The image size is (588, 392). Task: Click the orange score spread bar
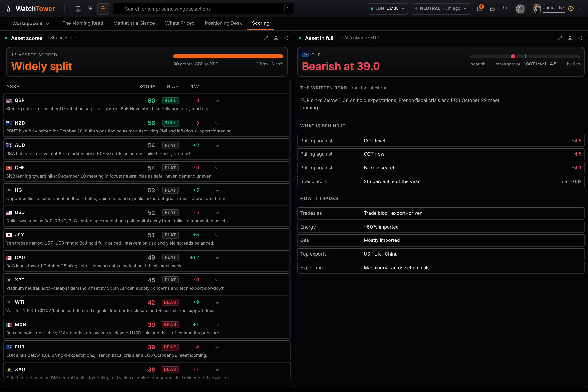pyautogui.click(x=228, y=56)
